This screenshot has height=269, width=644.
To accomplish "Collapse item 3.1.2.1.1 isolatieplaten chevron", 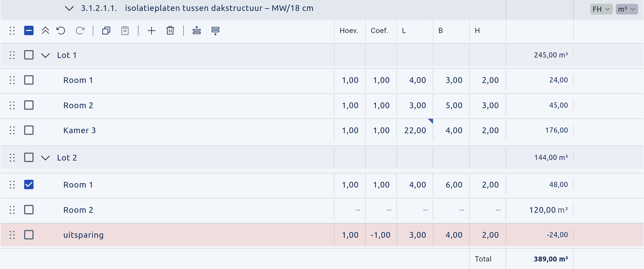I will coord(69,9).
